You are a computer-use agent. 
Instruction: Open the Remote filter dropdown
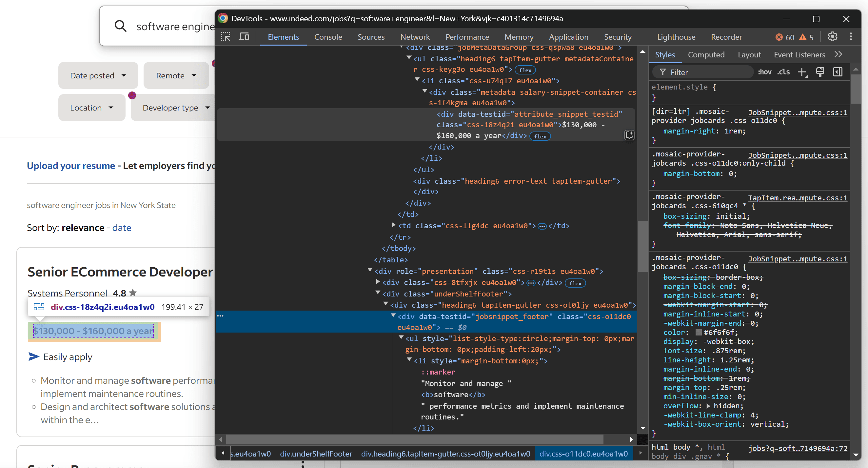[x=176, y=75]
